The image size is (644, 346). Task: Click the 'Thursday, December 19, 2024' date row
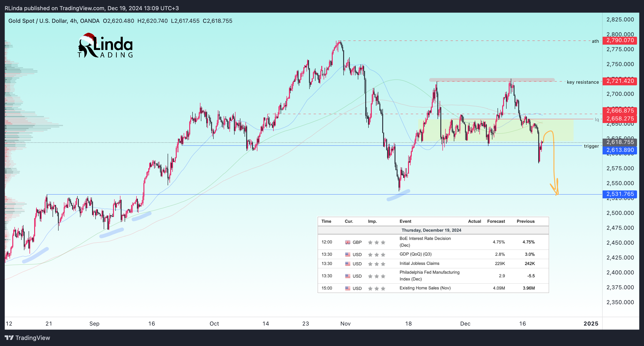point(433,230)
